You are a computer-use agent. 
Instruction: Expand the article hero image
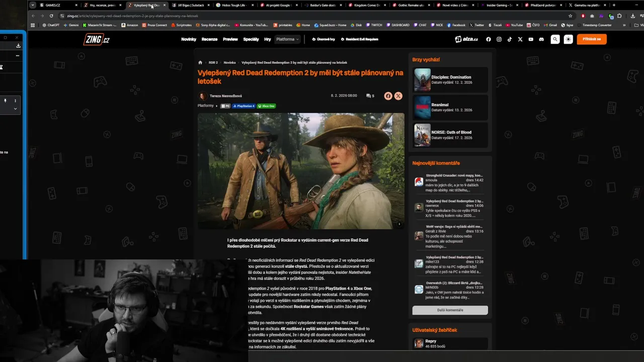coord(399,224)
